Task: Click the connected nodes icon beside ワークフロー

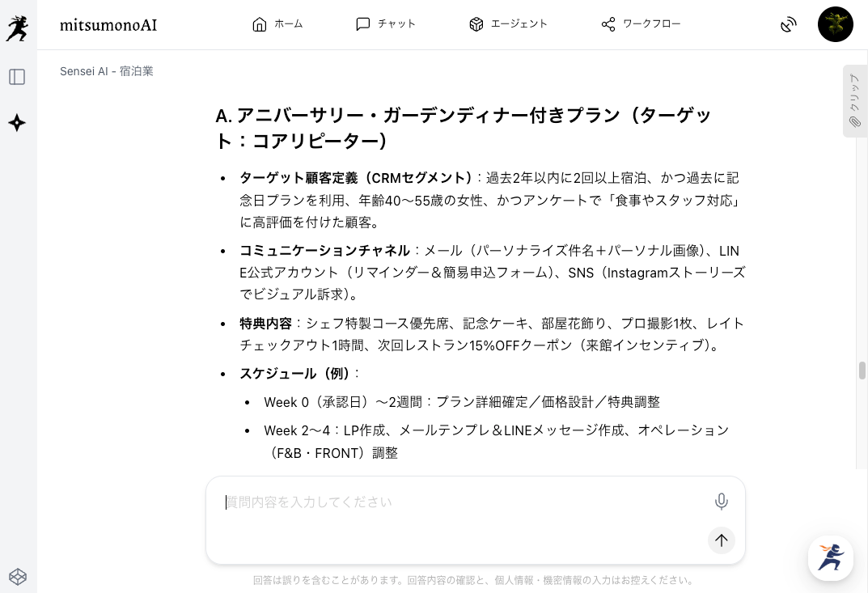Action: pyautogui.click(x=608, y=24)
